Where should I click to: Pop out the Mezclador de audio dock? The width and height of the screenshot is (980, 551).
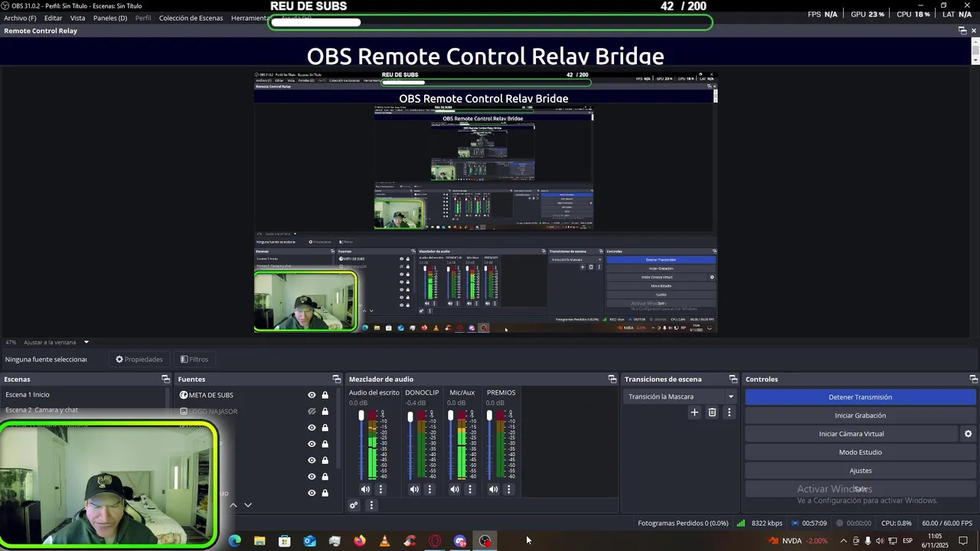point(612,379)
